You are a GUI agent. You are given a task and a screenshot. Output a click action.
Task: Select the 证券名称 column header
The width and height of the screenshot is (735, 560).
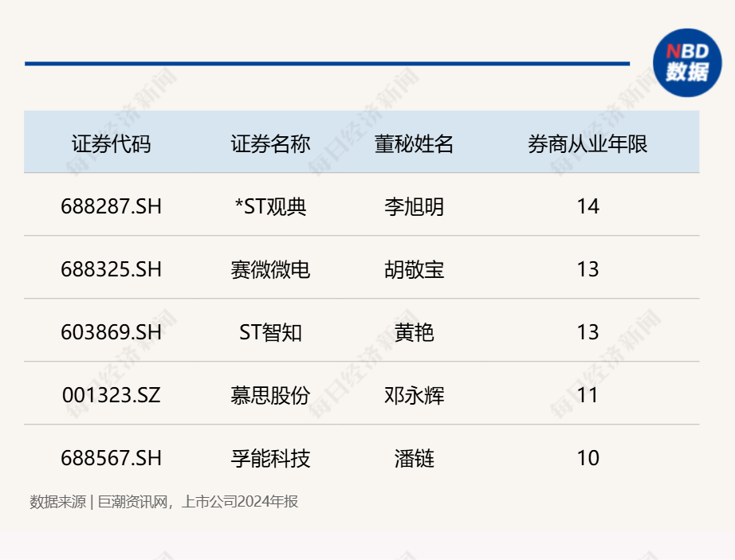coord(270,143)
